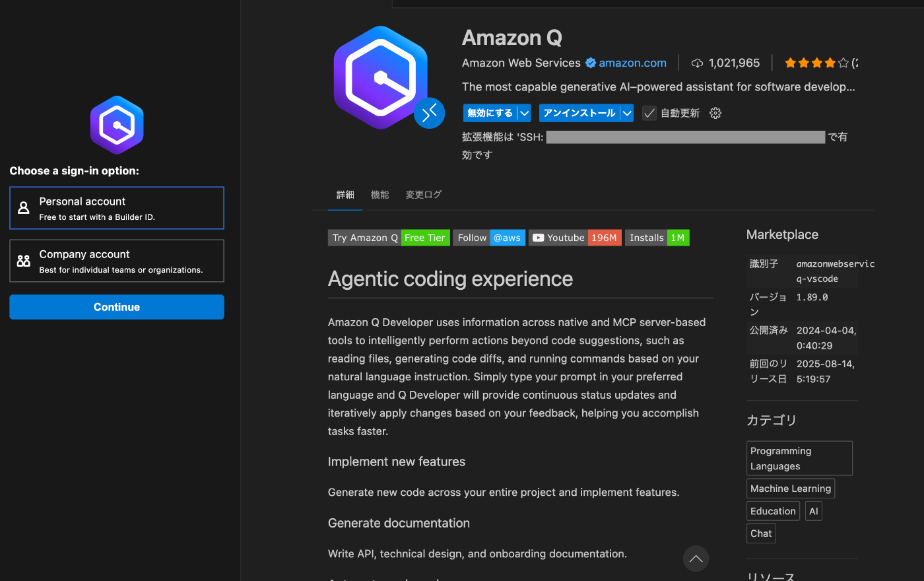Click the Amazon Web Services publisher name
The width and height of the screenshot is (924, 581).
pyautogui.click(x=521, y=63)
